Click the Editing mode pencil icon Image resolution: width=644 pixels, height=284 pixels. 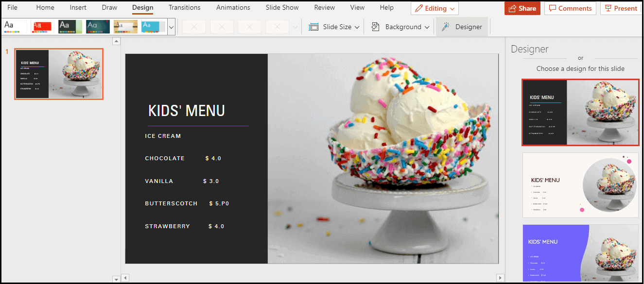click(418, 8)
